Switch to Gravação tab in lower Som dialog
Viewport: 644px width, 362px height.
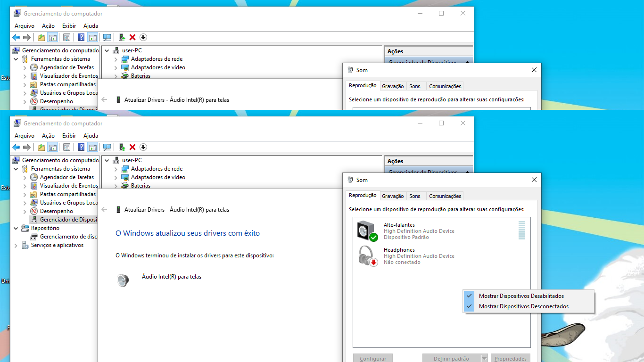[393, 196]
